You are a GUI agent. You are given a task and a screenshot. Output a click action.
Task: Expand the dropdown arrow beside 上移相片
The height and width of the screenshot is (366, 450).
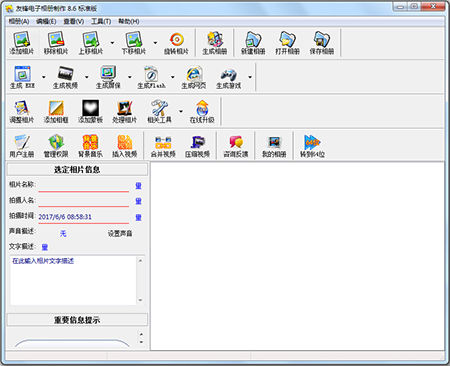coord(112,43)
